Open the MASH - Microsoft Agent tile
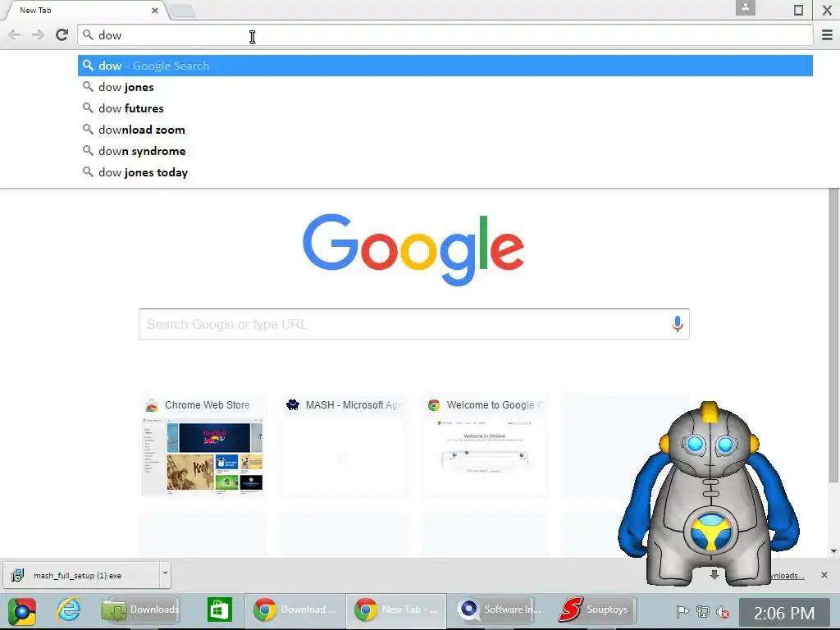 (x=344, y=446)
